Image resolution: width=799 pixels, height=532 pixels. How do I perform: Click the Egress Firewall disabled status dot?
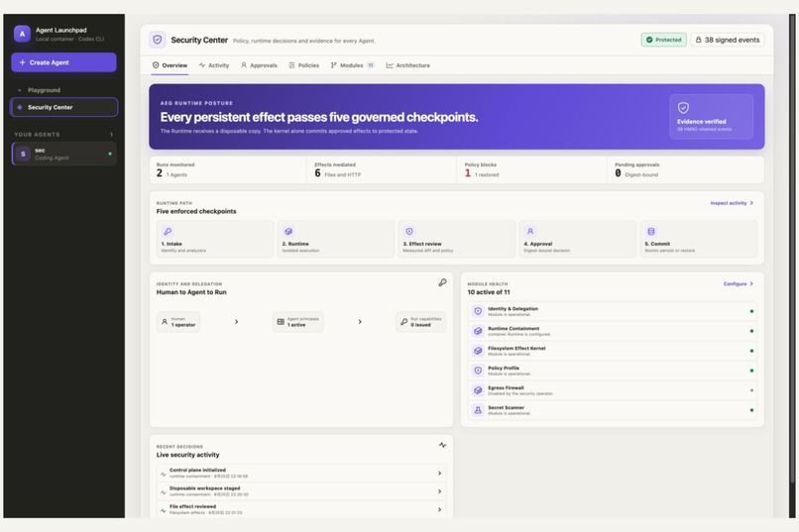(x=751, y=390)
